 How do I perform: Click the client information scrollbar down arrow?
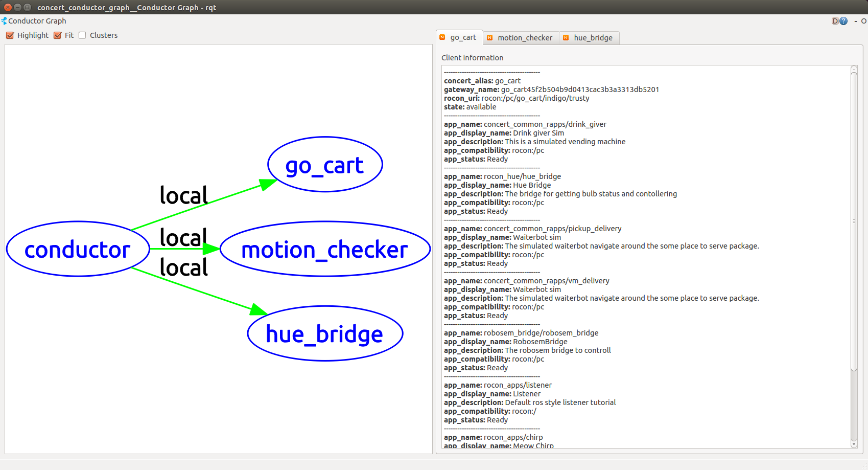click(854, 444)
